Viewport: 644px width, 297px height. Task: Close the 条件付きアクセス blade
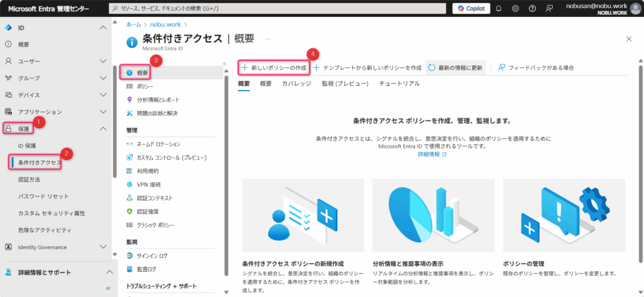tap(629, 39)
